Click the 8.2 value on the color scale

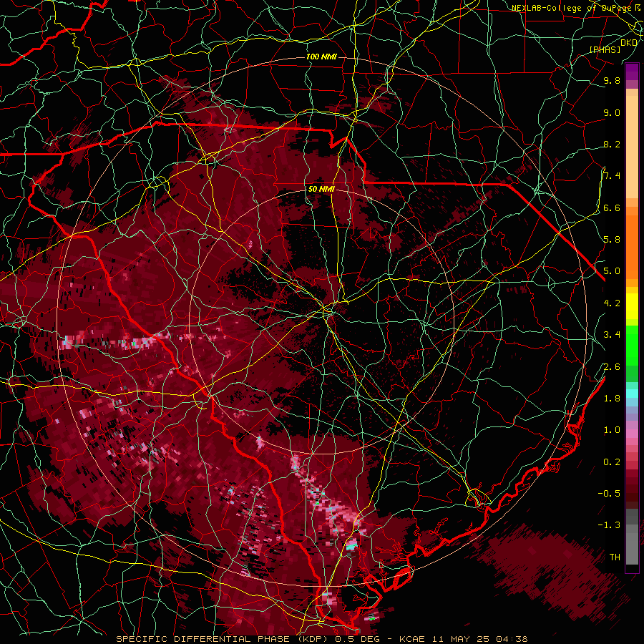pos(612,144)
